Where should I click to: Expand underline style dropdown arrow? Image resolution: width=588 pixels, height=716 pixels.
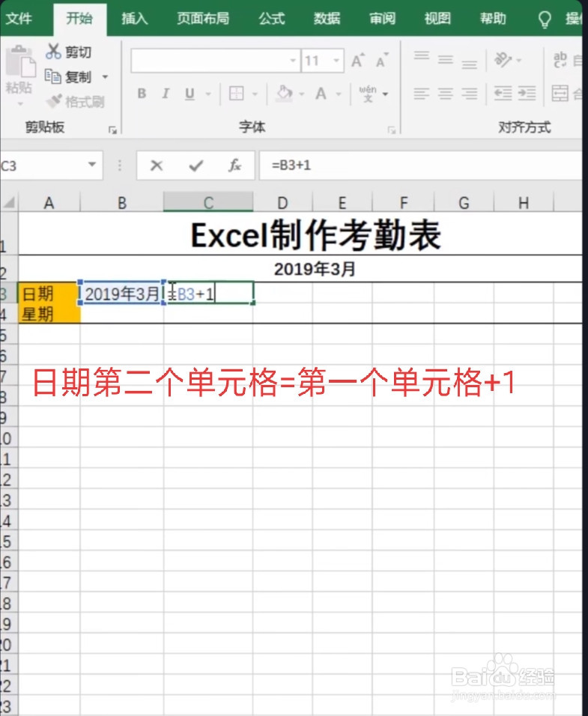click(x=208, y=94)
